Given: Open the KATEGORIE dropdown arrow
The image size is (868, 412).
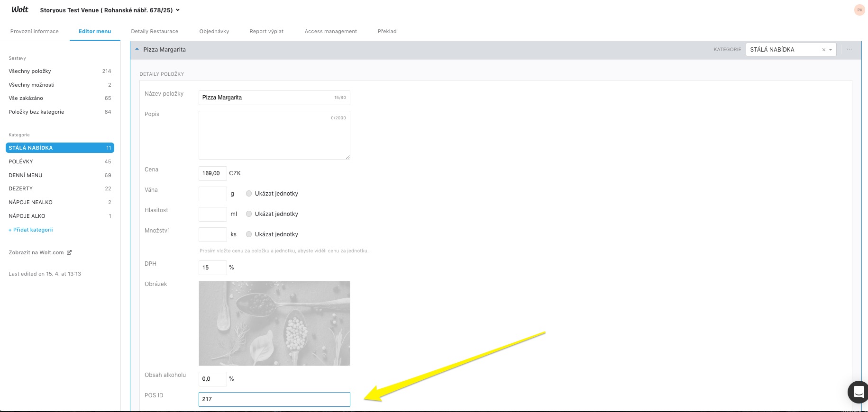Looking at the screenshot, I should (x=831, y=50).
